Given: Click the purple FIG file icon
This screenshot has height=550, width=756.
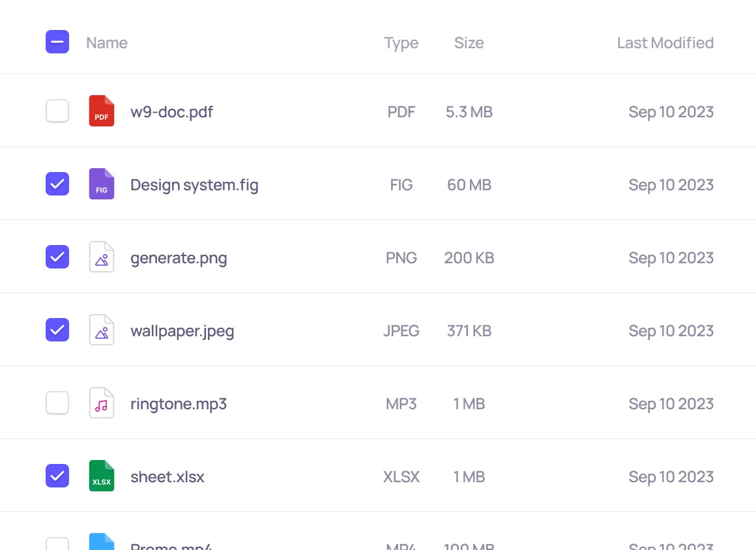Looking at the screenshot, I should click(102, 184).
